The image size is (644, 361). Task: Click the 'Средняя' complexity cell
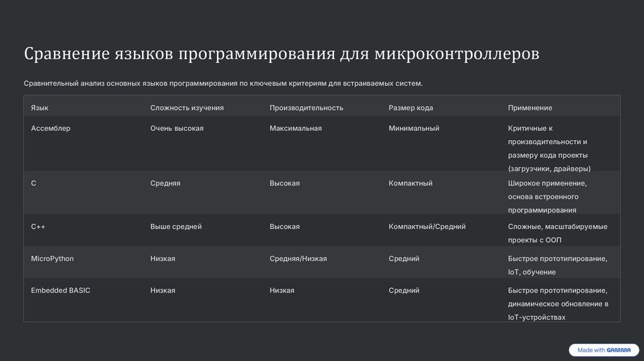pos(165,183)
